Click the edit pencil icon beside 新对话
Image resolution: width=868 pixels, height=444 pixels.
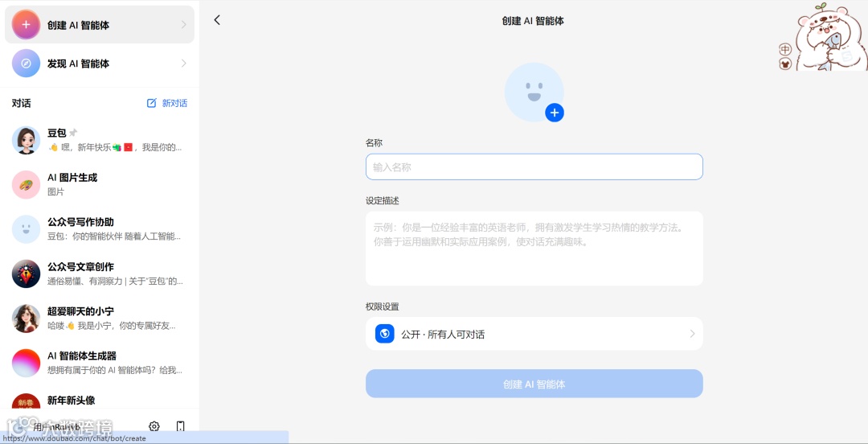pos(151,103)
